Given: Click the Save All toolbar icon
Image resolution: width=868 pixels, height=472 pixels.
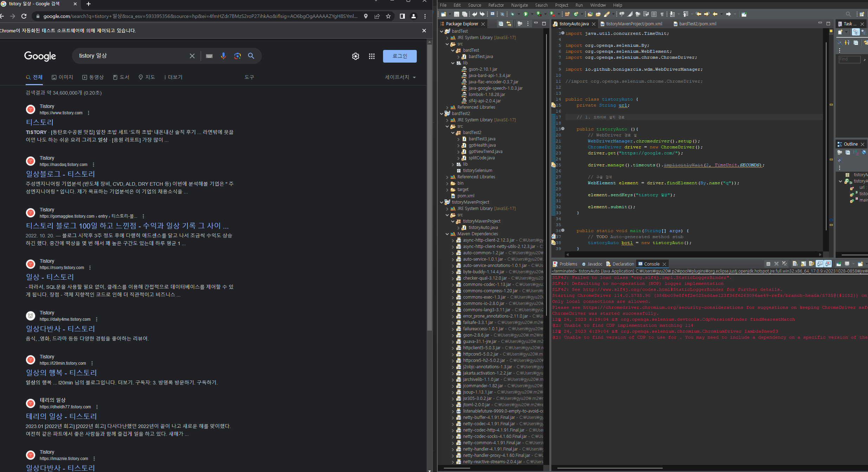Looking at the screenshot, I should (x=465, y=14).
